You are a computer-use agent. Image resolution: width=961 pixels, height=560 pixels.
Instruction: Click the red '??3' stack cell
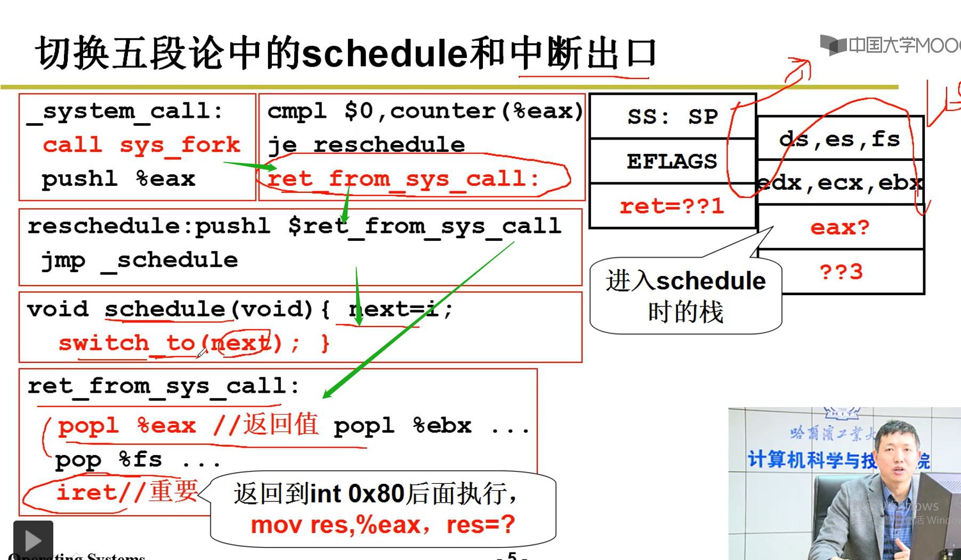pyautogui.click(x=841, y=272)
